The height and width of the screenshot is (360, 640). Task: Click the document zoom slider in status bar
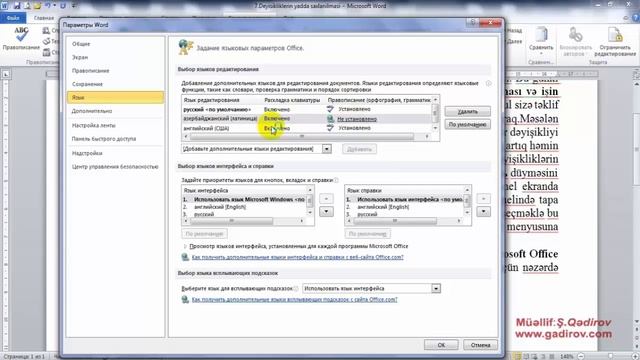610,356
